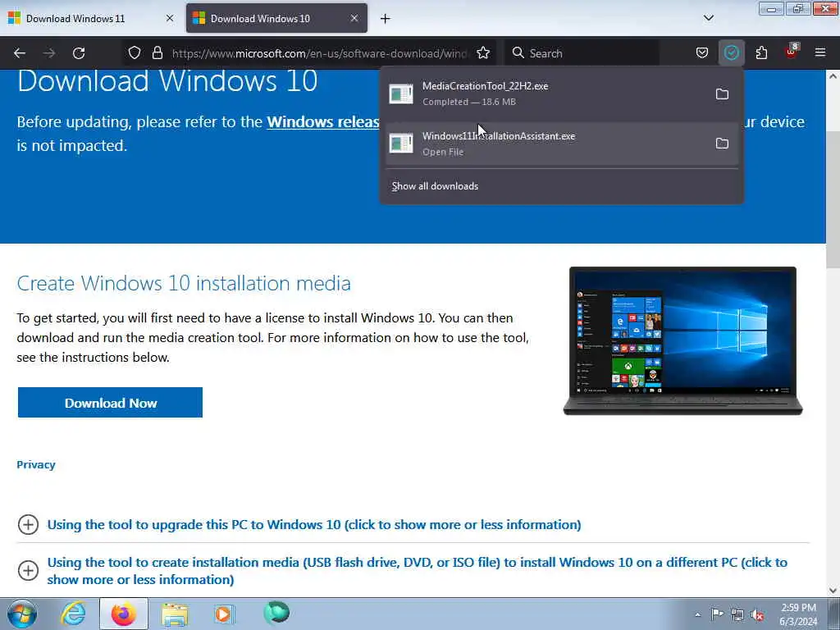Expand the upgrade this PC section plus icon
The height and width of the screenshot is (630, 840).
pos(28,524)
